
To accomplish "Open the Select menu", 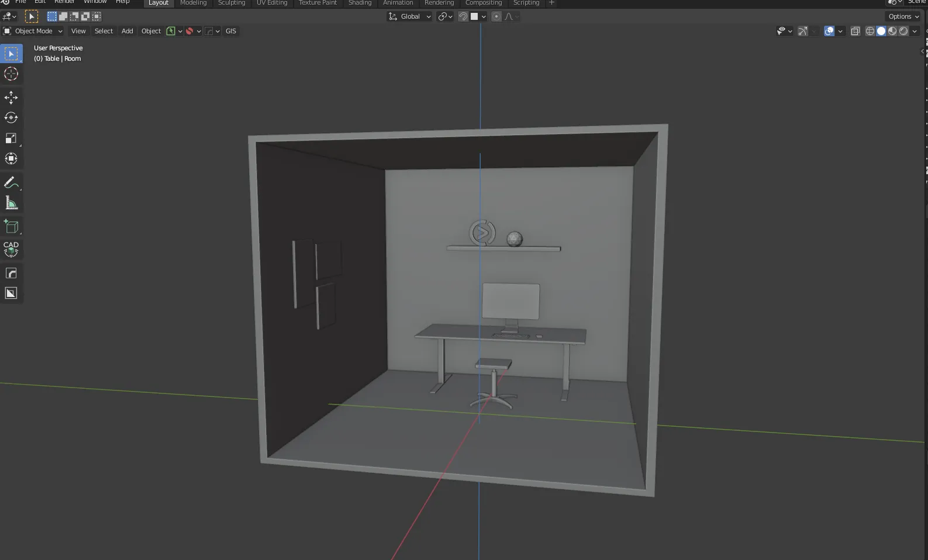I will tap(104, 31).
